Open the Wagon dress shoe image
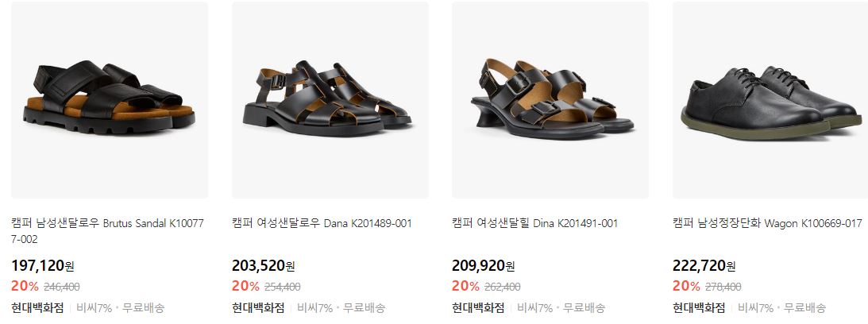868x324 pixels. coord(770,100)
